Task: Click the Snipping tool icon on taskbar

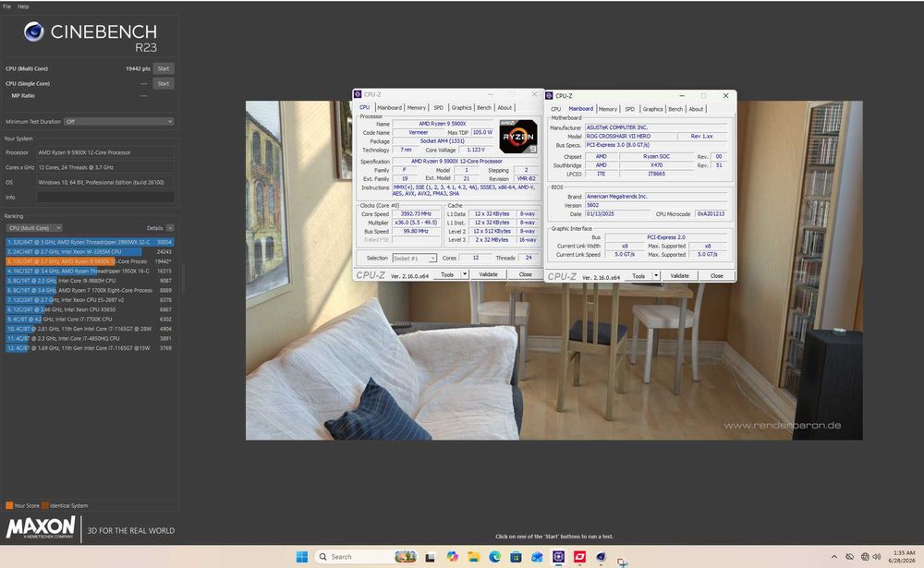Action: pos(622,562)
